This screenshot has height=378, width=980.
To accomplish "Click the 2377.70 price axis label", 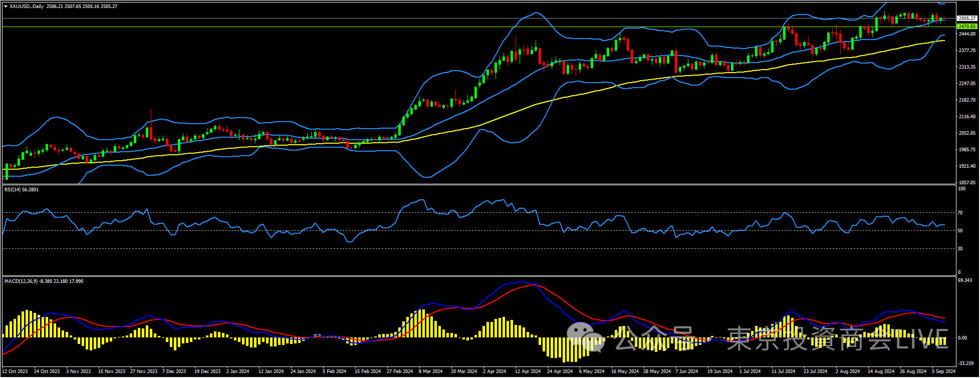I will [966, 51].
